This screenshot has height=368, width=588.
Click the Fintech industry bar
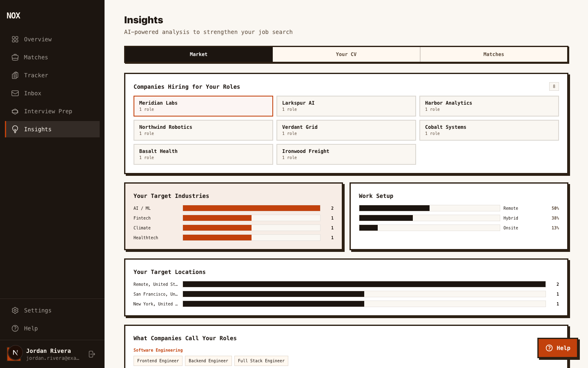click(252, 218)
